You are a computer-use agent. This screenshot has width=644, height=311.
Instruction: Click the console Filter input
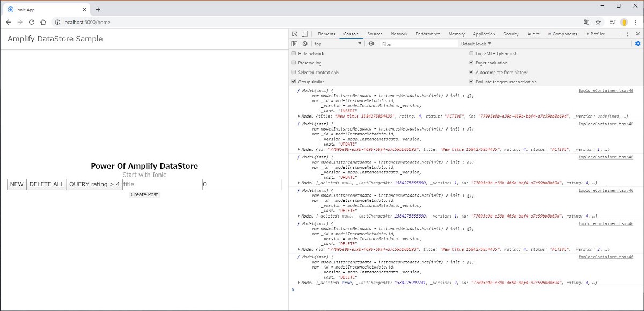(419, 44)
